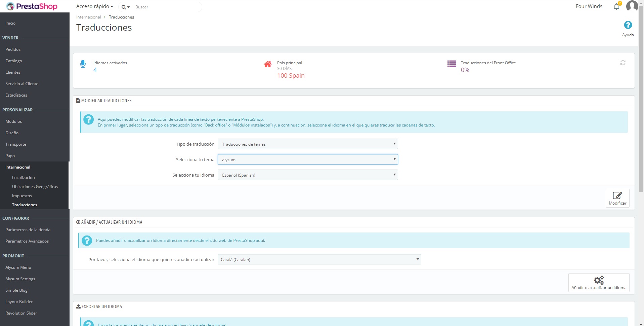Click the PrestaShop logo
Screen dimensions: 644x326
[32, 6]
